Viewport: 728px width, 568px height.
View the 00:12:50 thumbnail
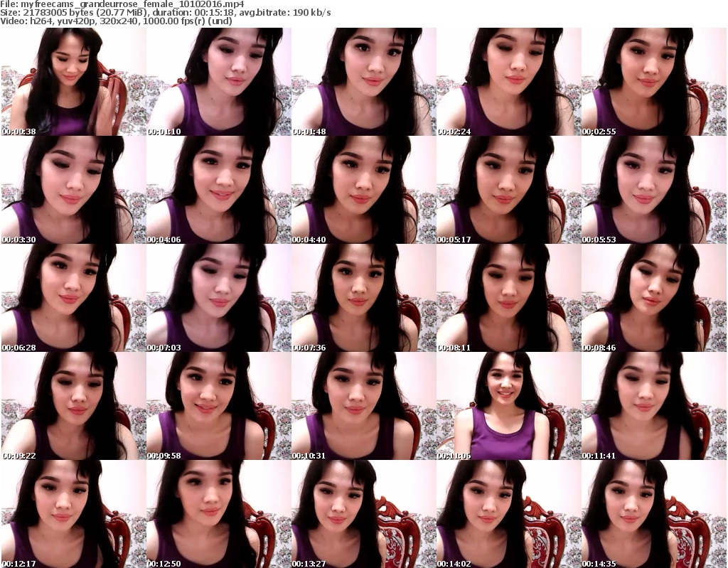pyautogui.click(x=219, y=514)
